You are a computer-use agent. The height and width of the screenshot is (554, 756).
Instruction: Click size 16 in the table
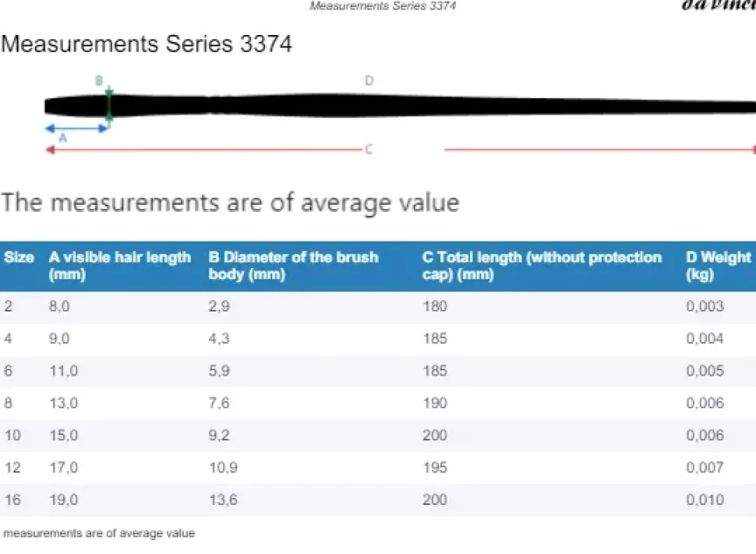tap(12, 499)
